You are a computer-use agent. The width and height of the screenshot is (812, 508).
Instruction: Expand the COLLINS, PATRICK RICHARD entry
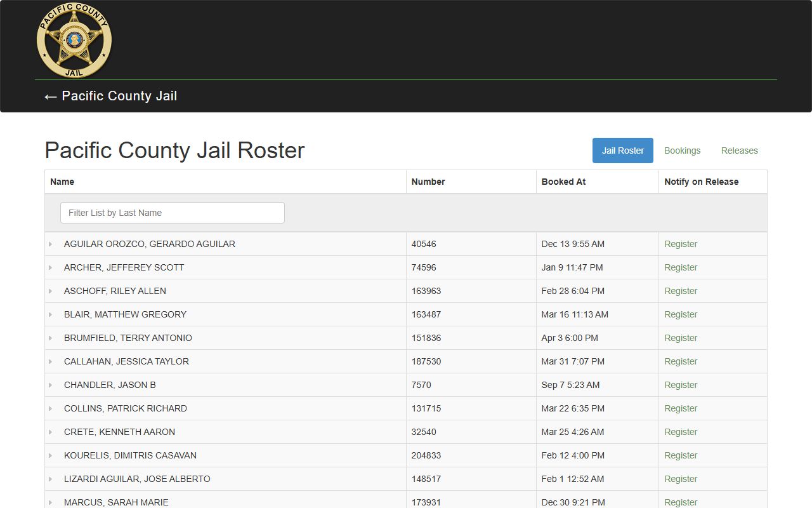tap(51, 408)
